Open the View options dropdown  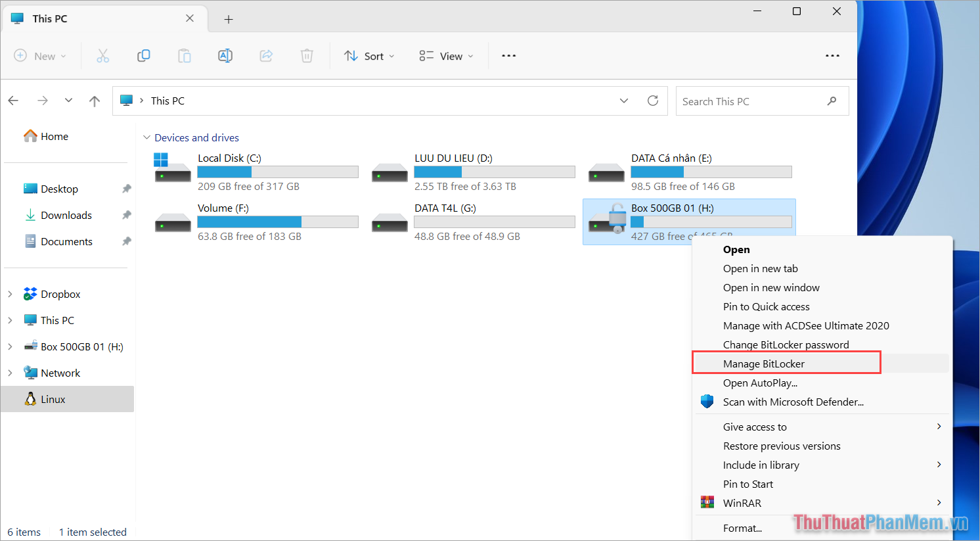(445, 56)
